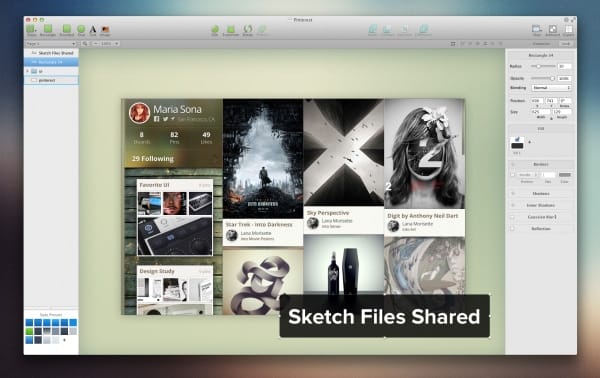Expand the ui group layer

28,71
